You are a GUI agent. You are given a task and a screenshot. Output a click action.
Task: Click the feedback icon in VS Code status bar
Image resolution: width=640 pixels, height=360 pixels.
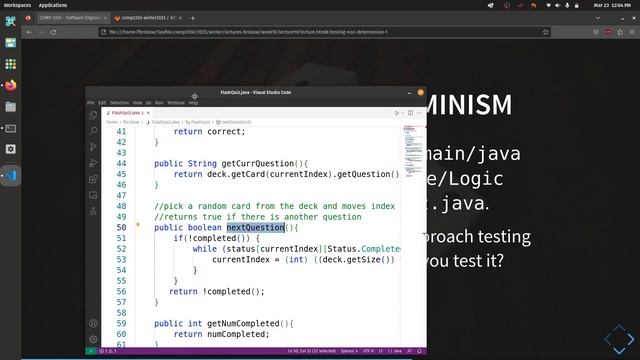click(x=409, y=351)
